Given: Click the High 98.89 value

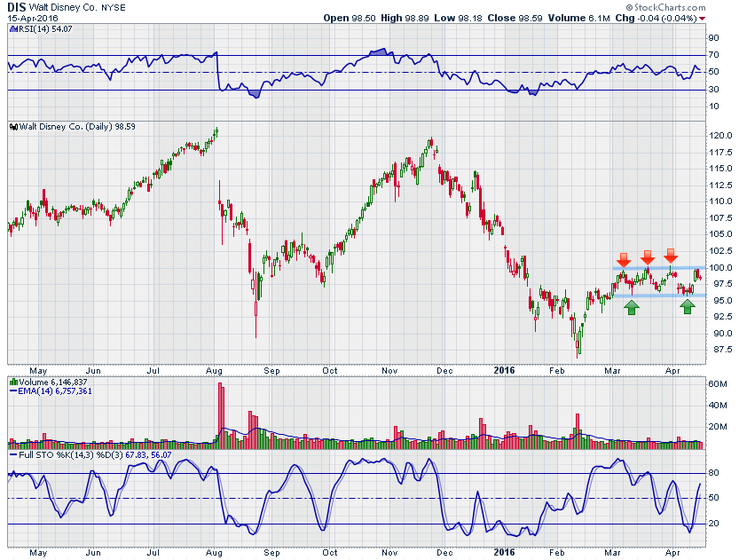Looking at the screenshot, I should point(405,18).
